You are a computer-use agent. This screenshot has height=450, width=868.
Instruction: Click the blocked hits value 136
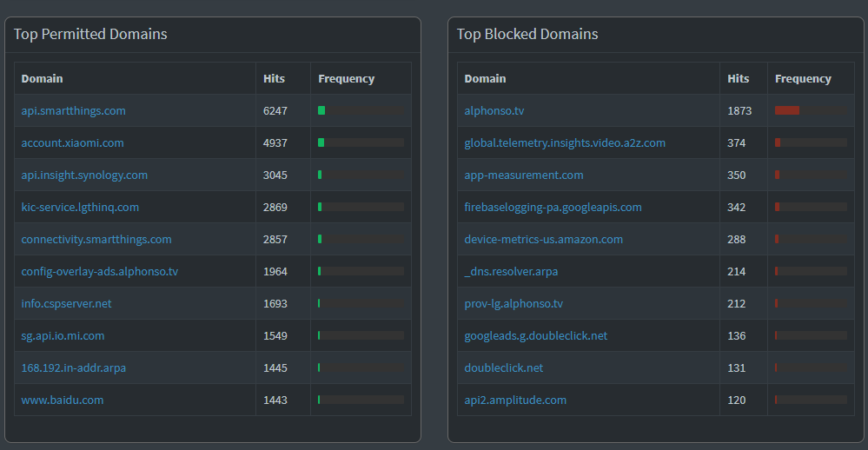(736, 335)
